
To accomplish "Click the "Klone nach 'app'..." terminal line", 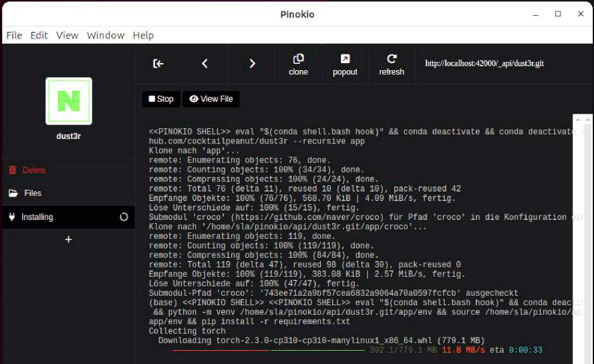I will [x=194, y=150].
